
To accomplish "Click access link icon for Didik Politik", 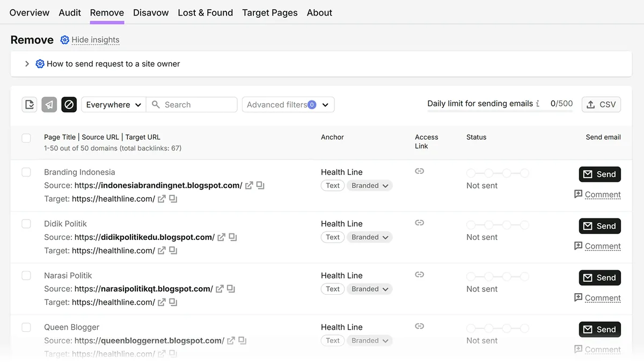I will pyautogui.click(x=420, y=223).
